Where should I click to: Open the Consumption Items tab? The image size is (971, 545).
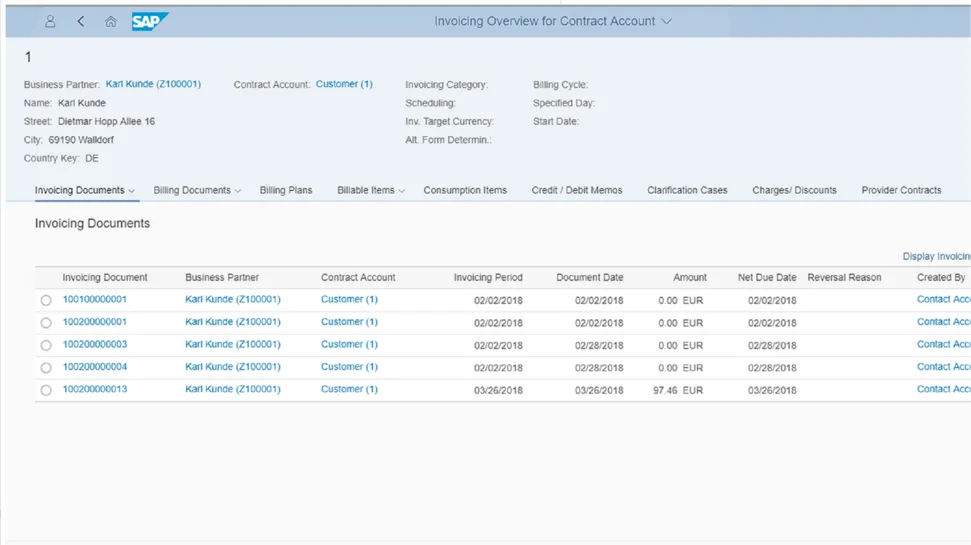coord(465,190)
